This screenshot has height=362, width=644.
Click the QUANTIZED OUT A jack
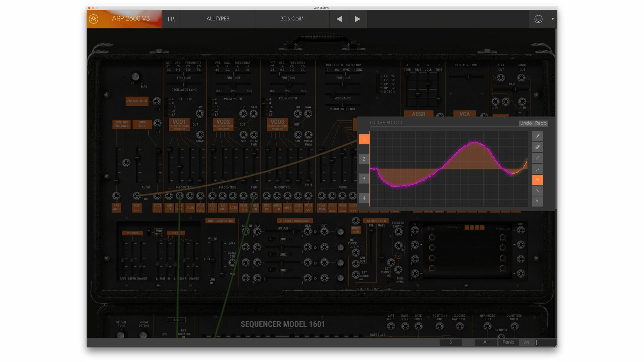pyautogui.click(x=487, y=326)
